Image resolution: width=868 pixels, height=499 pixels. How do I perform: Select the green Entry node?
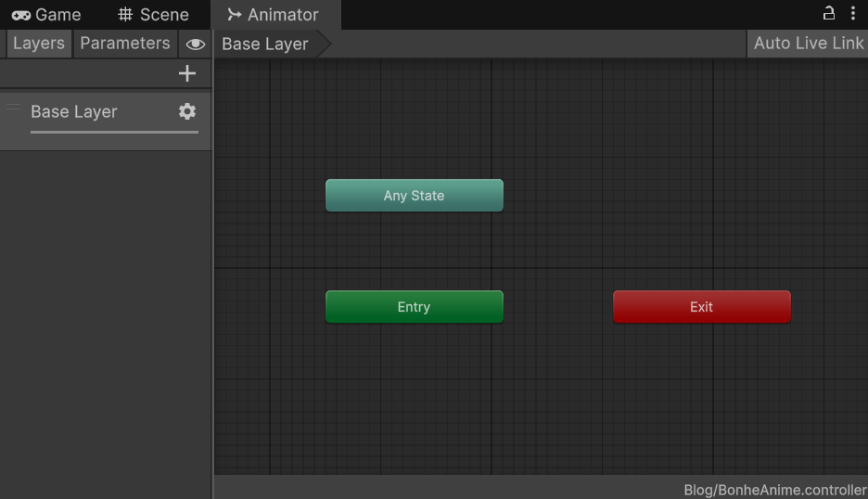[x=414, y=307]
